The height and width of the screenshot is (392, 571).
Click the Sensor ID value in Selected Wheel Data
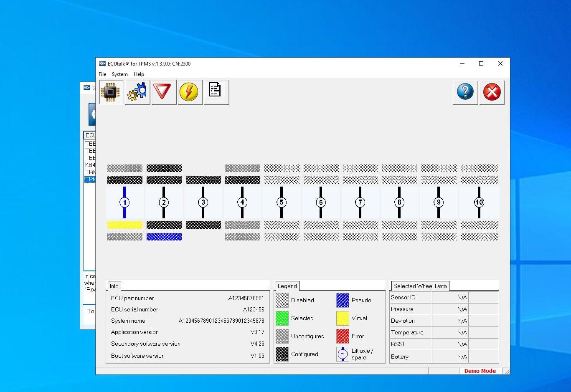462,297
